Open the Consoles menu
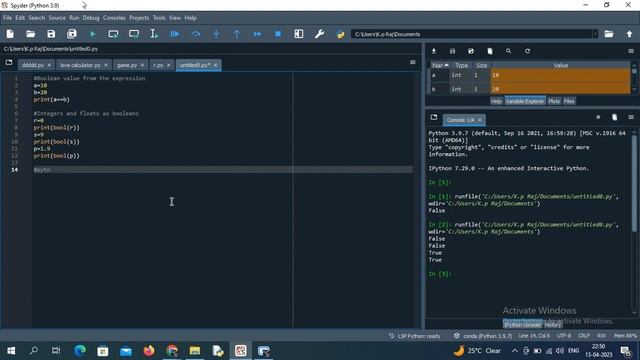The height and width of the screenshot is (360, 640). point(114,18)
